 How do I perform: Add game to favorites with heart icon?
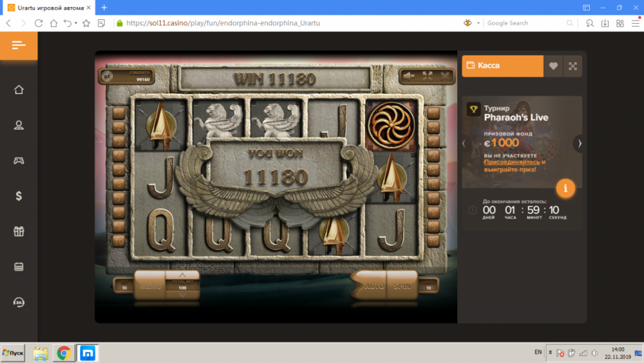click(553, 66)
